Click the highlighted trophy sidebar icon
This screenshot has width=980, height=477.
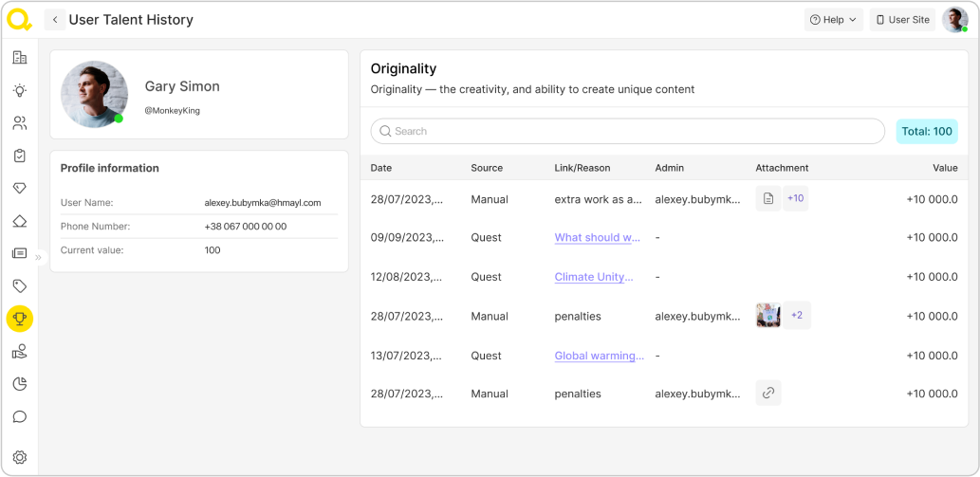pos(19,319)
